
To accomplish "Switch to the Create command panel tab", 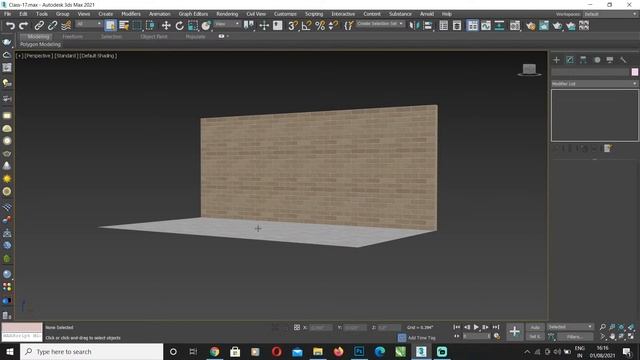I will 556,60.
